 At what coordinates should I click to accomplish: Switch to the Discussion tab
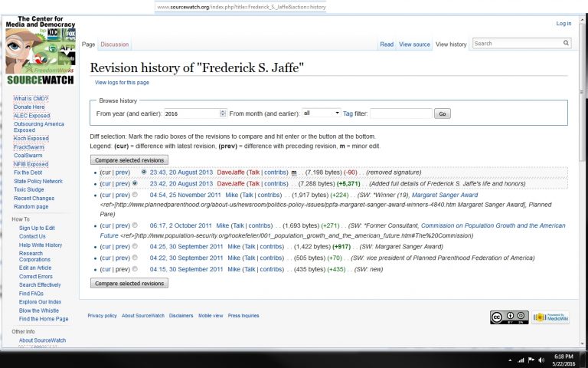tap(115, 44)
